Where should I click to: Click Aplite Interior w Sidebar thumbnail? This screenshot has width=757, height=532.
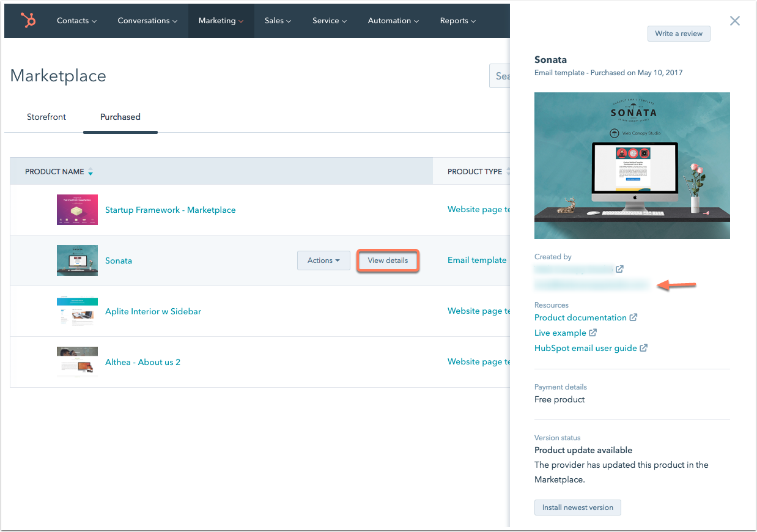pos(77,311)
